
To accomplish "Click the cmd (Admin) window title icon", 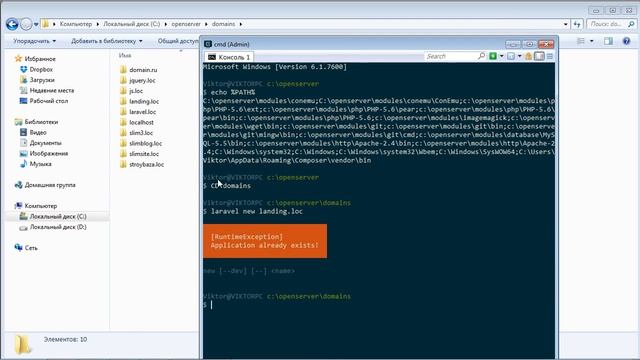I will 208,44.
